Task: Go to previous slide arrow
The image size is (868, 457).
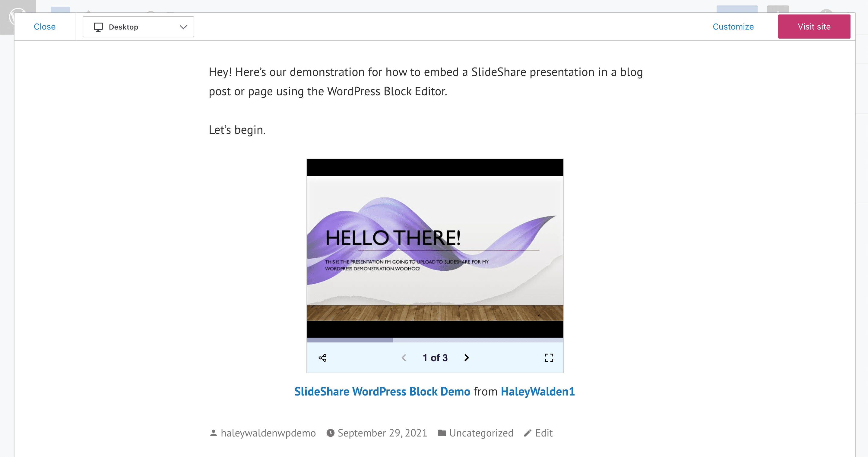Action: point(404,358)
